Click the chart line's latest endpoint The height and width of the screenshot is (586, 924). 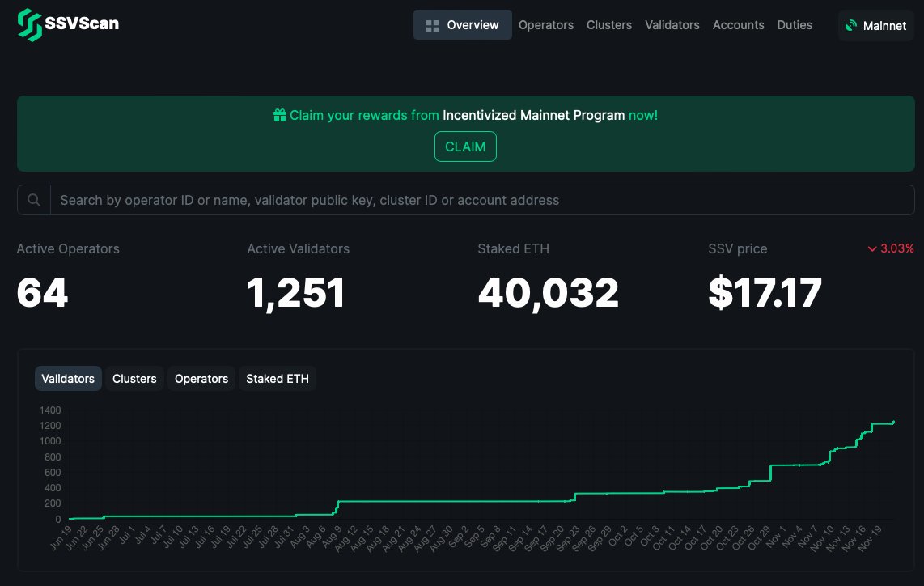(894, 423)
